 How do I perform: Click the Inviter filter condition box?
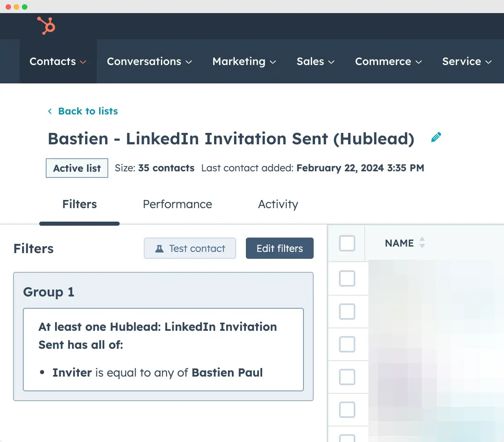click(x=163, y=350)
